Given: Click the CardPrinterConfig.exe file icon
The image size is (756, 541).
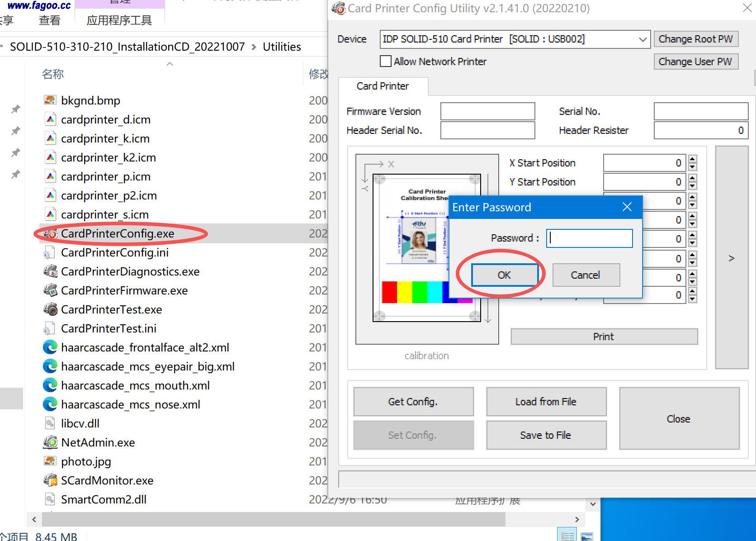Looking at the screenshot, I should pyautogui.click(x=50, y=234).
